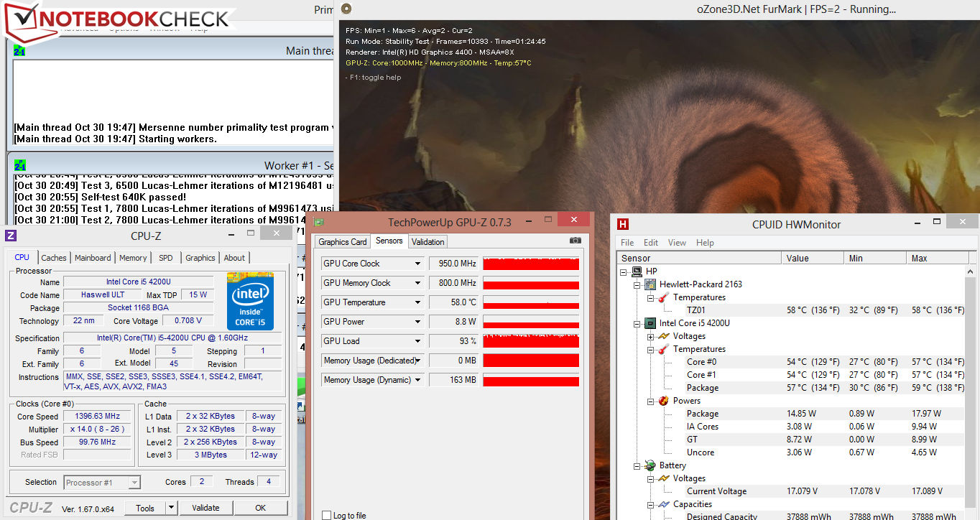Open the GPU Temperature sensor dropdown
The height and width of the screenshot is (520, 980).
pos(418,302)
